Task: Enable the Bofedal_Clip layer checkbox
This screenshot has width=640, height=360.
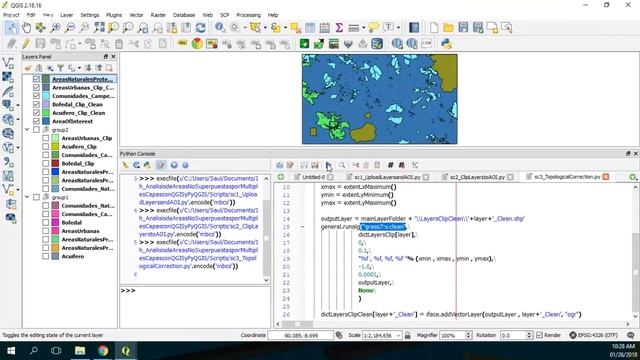Action: pos(46,163)
